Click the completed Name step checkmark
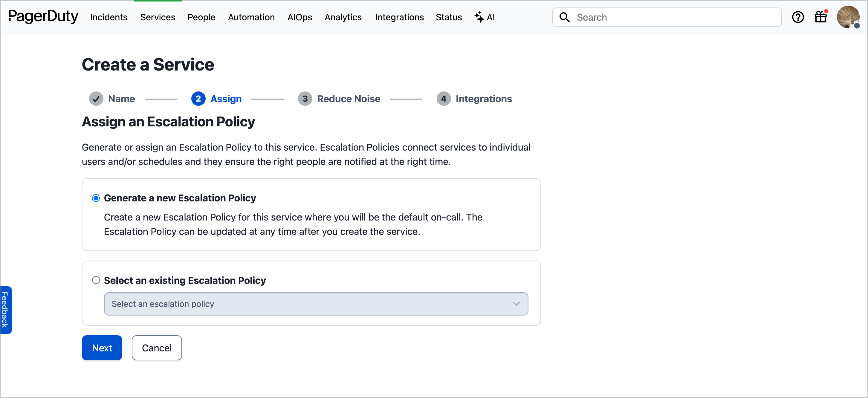The height and width of the screenshot is (398, 868). point(96,99)
